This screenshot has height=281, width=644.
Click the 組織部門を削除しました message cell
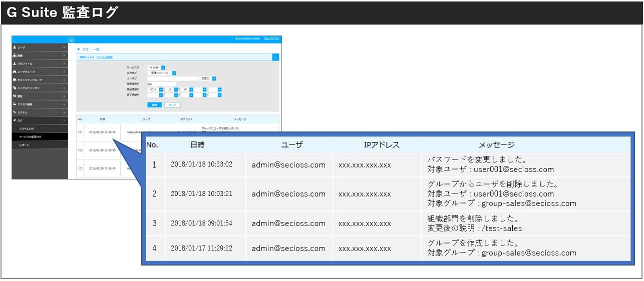coord(526,223)
